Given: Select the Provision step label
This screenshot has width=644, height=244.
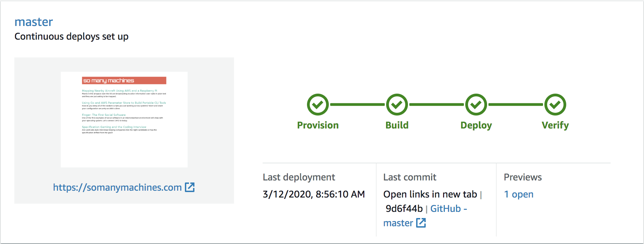Looking at the screenshot, I should (x=318, y=125).
